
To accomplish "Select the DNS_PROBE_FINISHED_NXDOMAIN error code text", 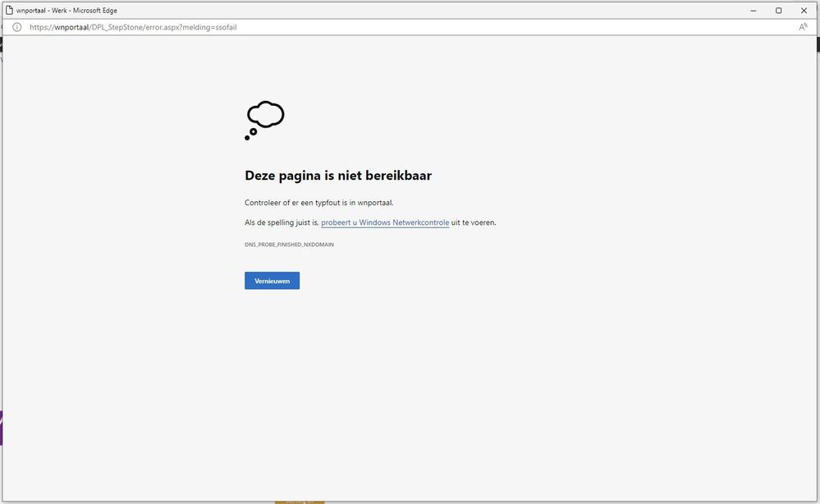I will (x=289, y=245).
